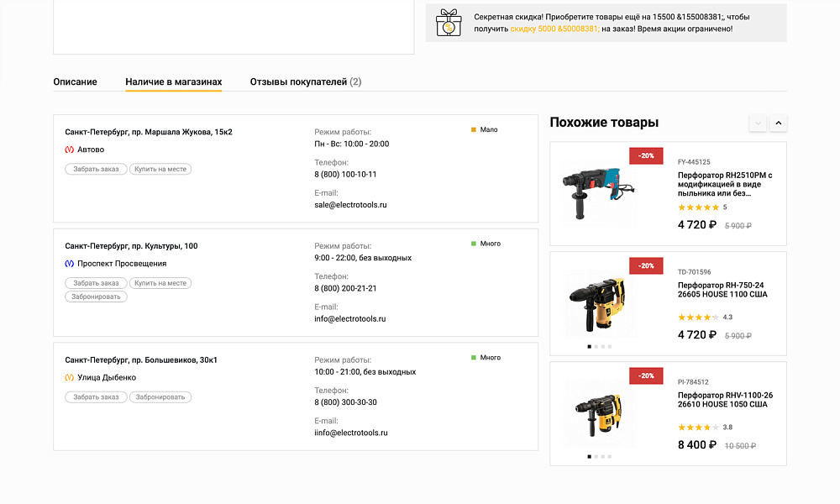Select the first carousel dot under the TD-701596 image
This screenshot has height=504, width=840.
click(590, 346)
